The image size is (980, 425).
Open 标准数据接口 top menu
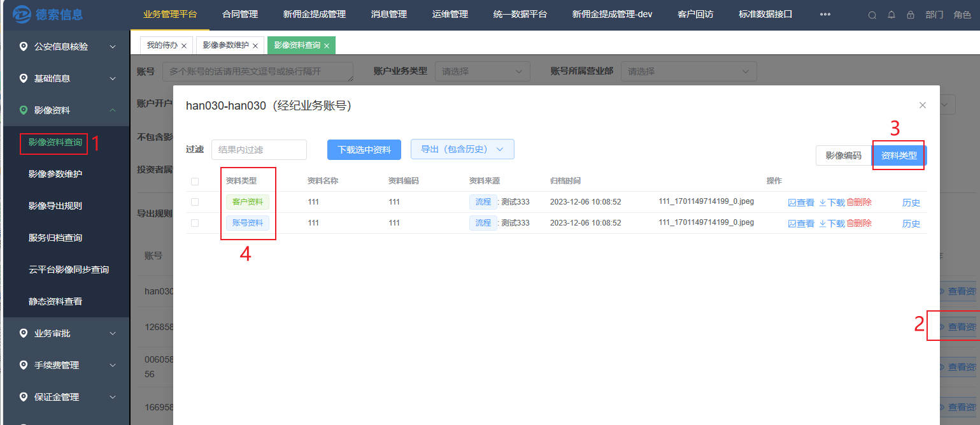click(x=765, y=14)
